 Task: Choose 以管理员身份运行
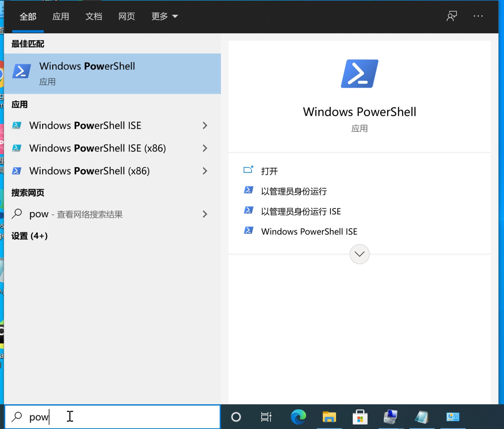[x=294, y=191]
